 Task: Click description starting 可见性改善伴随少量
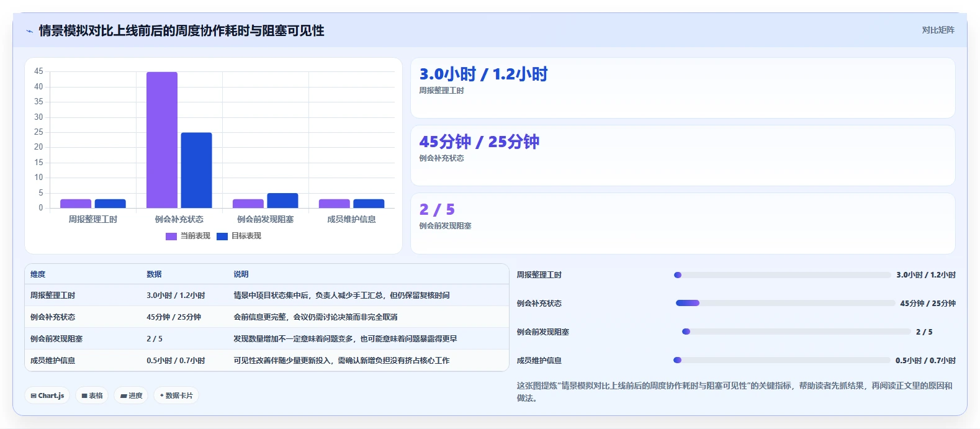coord(341,361)
